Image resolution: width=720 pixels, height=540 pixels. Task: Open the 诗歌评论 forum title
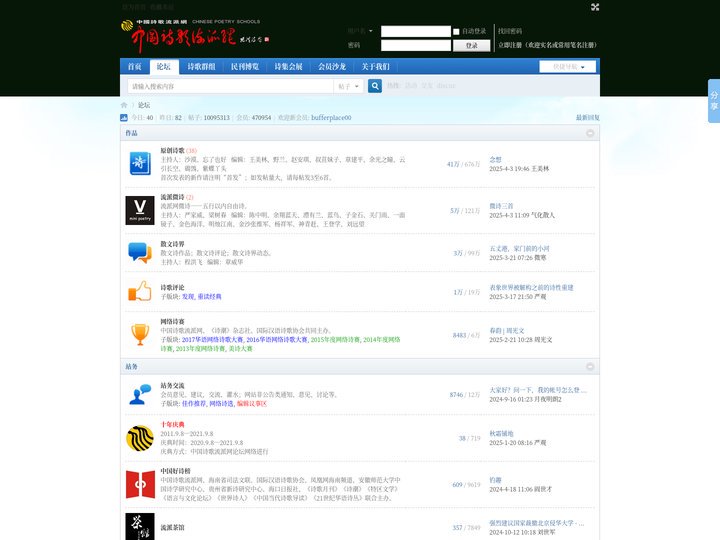point(172,287)
